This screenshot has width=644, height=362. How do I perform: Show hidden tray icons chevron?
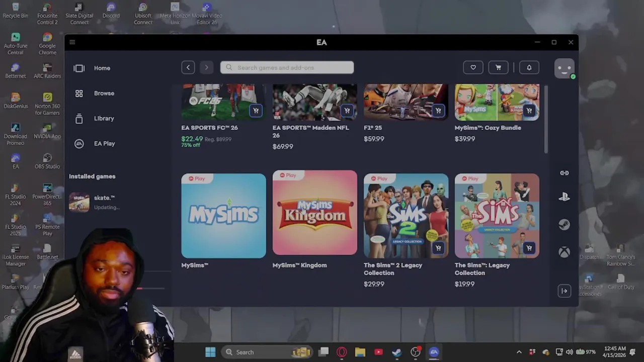coord(519,352)
